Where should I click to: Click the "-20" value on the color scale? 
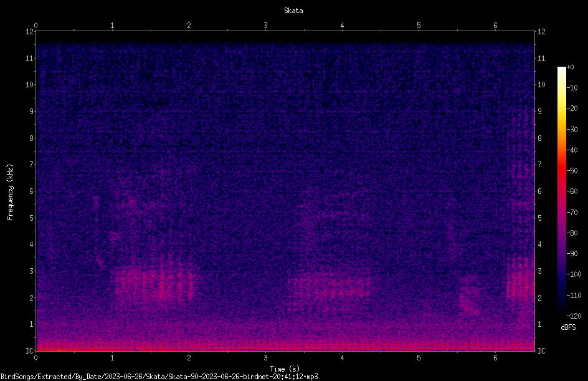tap(572, 109)
